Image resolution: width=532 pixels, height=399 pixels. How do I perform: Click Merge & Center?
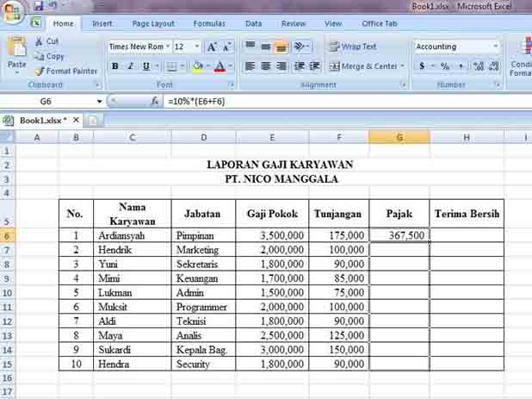(363, 66)
